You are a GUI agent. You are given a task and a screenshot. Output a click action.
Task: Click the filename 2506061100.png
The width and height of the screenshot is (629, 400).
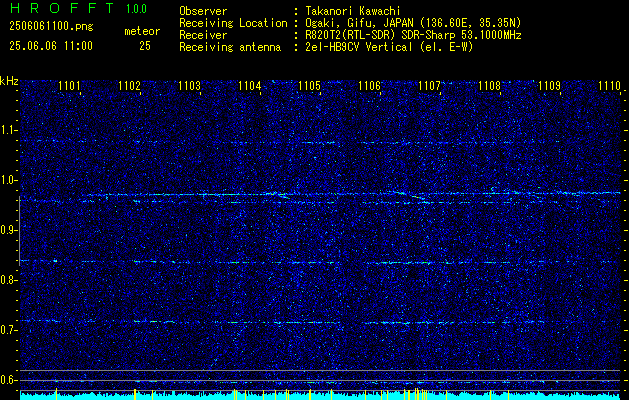[x=51, y=27]
